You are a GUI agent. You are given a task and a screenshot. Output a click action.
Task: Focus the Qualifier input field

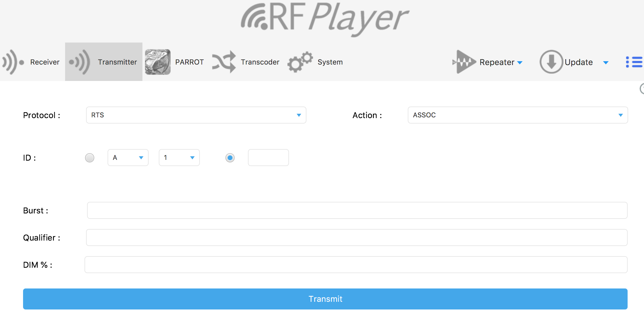[357, 237]
